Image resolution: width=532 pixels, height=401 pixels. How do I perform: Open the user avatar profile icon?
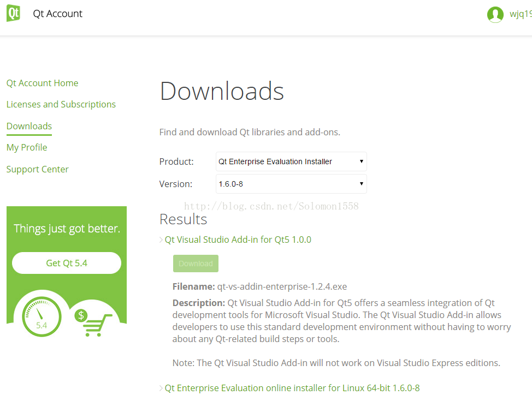495,15
